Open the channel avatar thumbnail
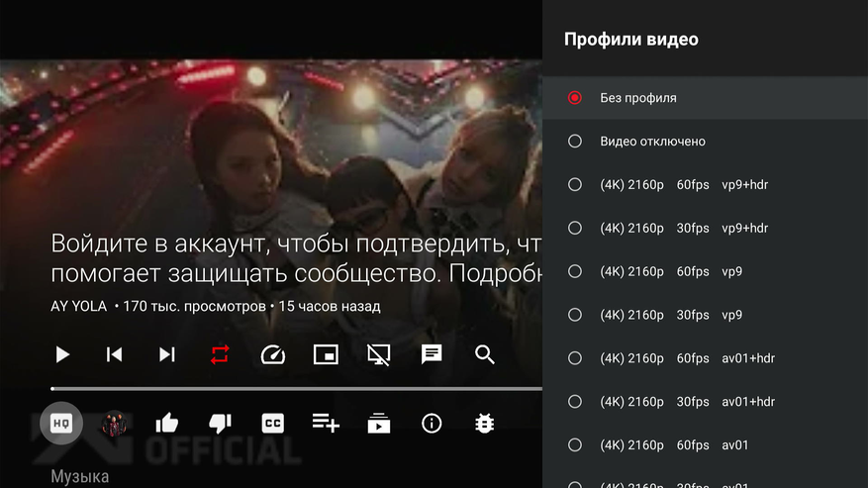 (114, 424)
